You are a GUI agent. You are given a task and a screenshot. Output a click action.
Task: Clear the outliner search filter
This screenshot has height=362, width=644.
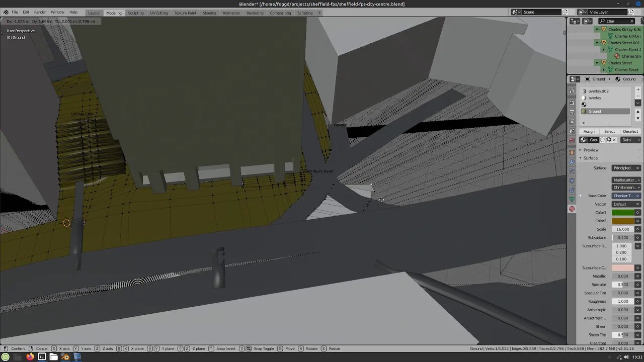pos(632,21)
